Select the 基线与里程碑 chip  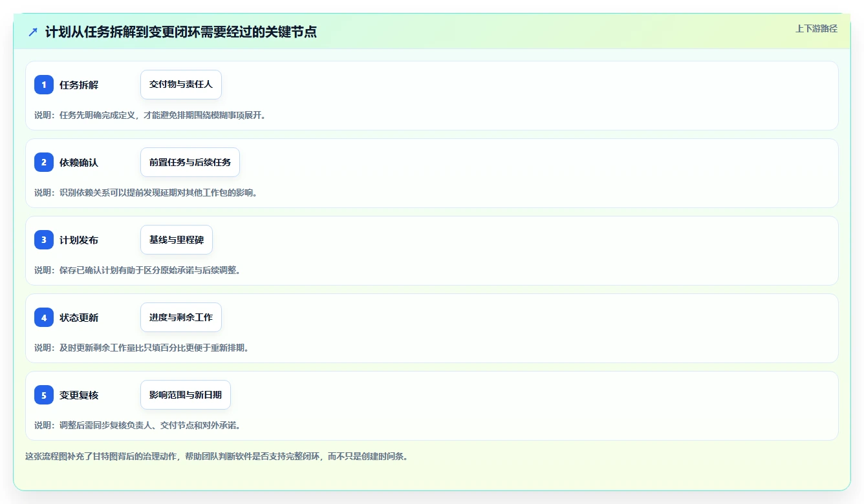[x=177, y=240]
